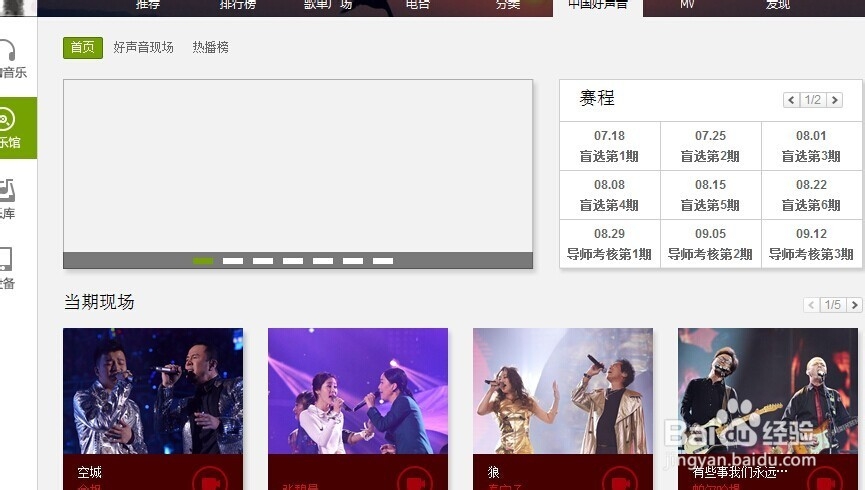Screen dimensions: 865x490
Task: Open 分类 top navigation tab
Action: [x=508, y=6]
